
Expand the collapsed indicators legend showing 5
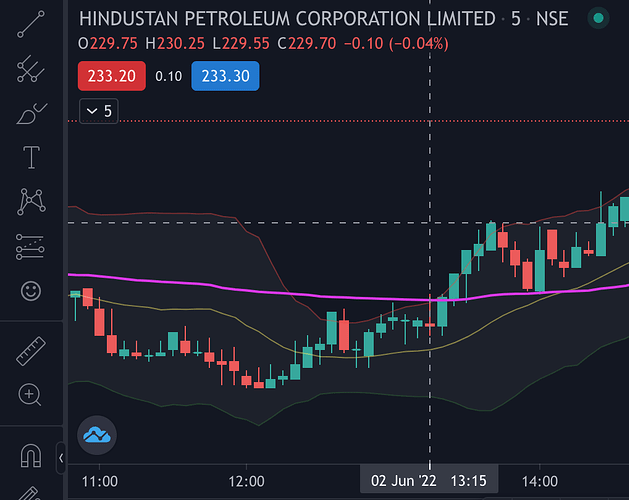tap(98, 111)
